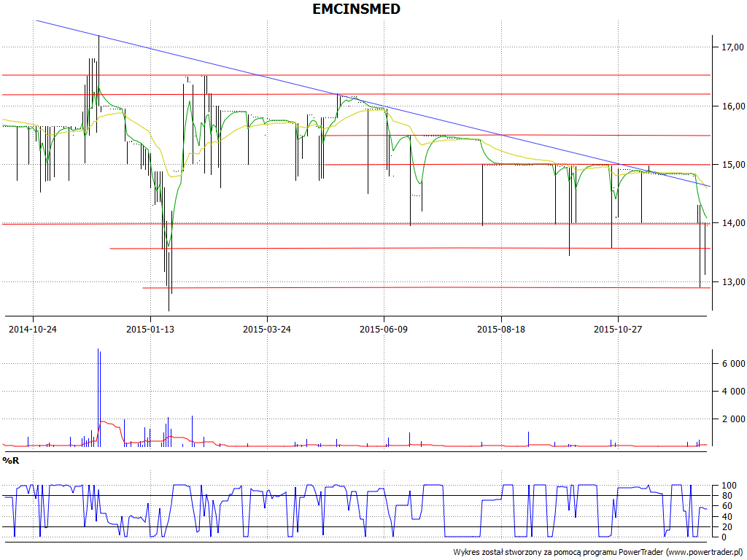Click the 2015-08-18 date label

tap(501, 329)
